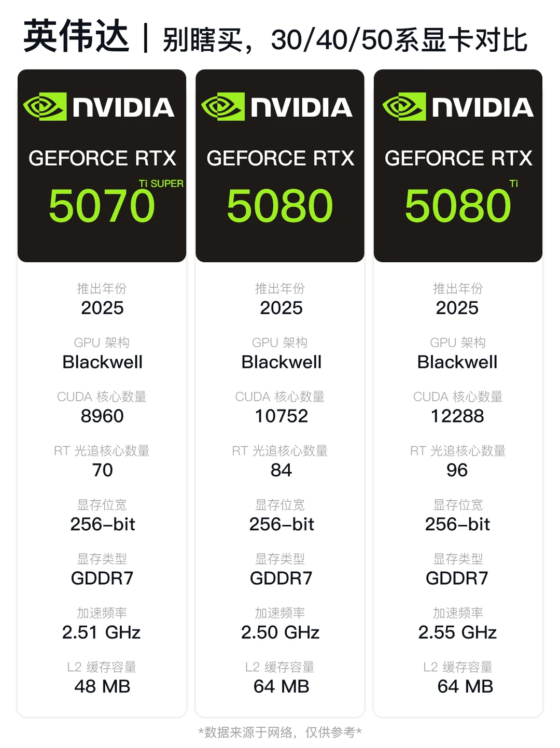The height and width of the screenshot is (748, 560).
Task: Select CUDA core count 10752
Action: pyautogui.click(x=281, y=416)
